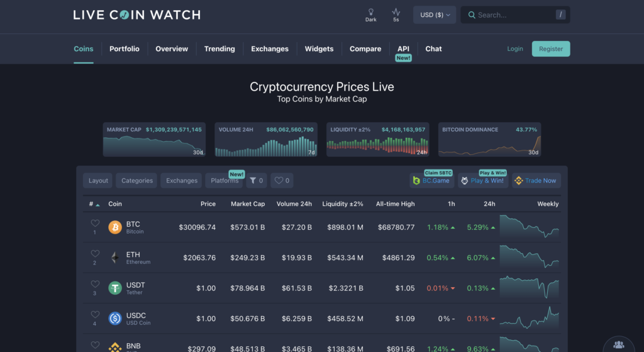644x352 pixels.
Task: Click the Weekly column header
Action: [548, 204]
